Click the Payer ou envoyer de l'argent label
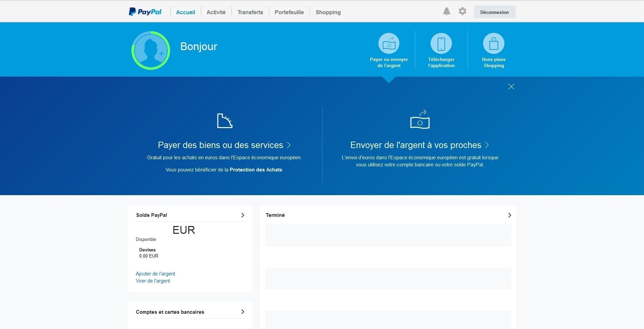The image size is (644, 329). (389, 62)
